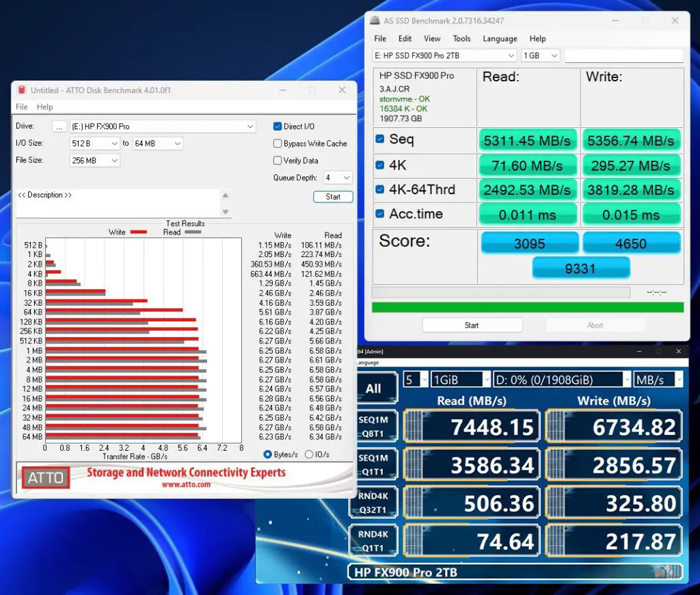Open AS SSD Tools menu

[461, 38]
